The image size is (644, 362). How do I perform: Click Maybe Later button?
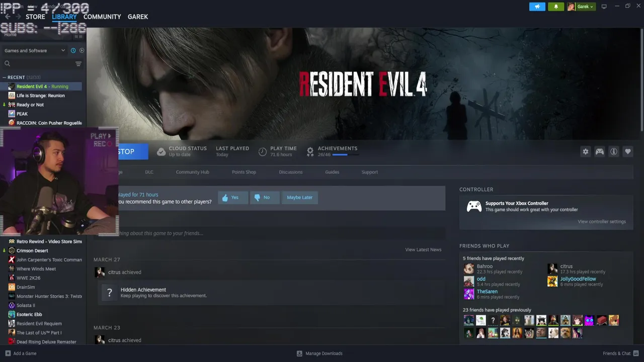click(x=299, y=198)
